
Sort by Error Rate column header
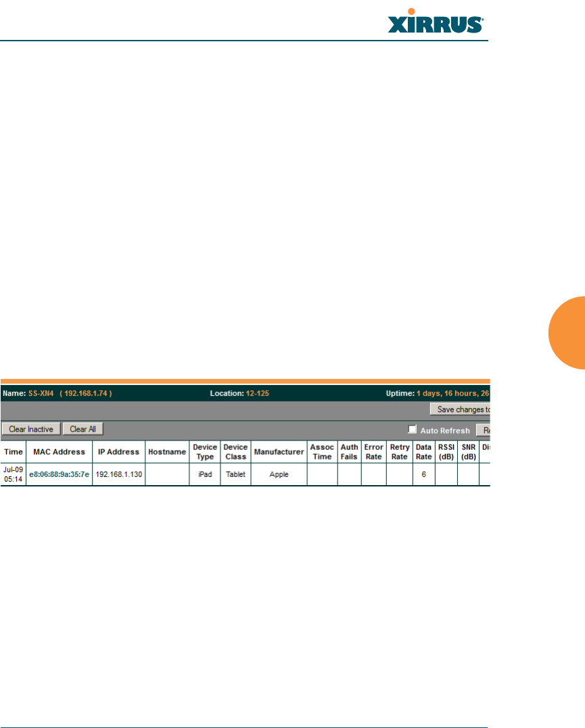(x=373, y=452)
